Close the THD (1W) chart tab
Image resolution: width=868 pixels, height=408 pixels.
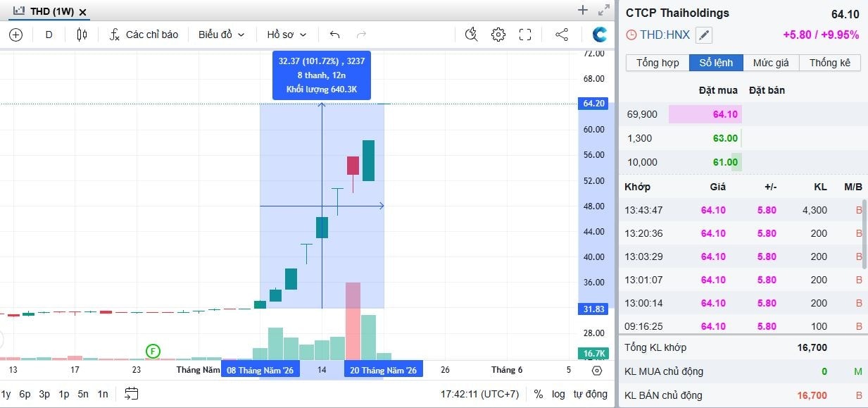[83, 12]
